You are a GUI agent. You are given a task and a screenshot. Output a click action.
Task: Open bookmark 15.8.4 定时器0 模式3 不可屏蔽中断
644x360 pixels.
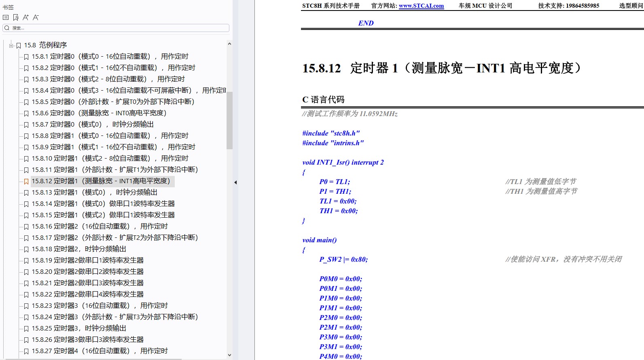129,90
